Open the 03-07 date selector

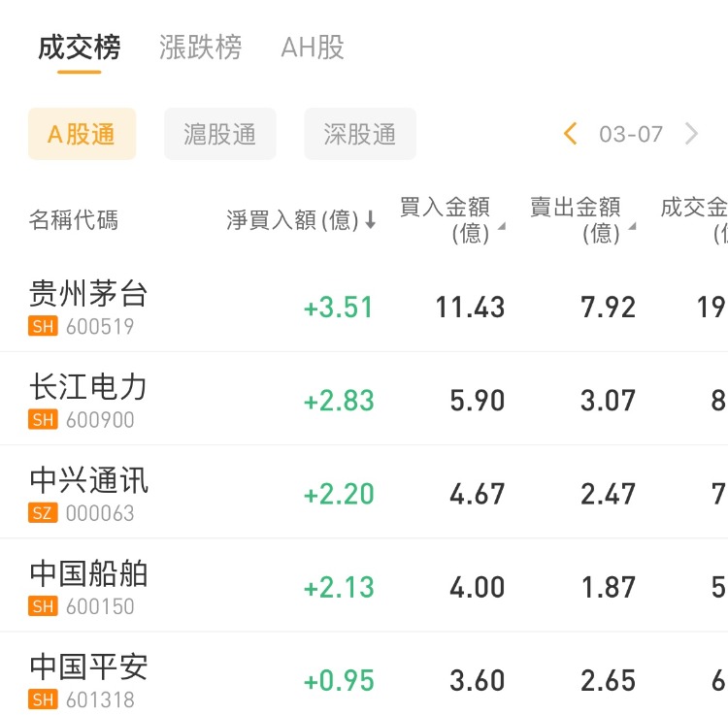point(631,134)
